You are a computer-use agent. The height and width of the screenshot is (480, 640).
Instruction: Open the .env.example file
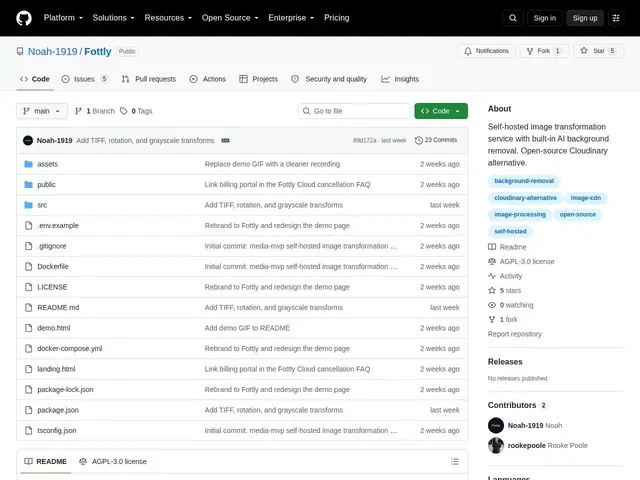click(x=58, y=225)
